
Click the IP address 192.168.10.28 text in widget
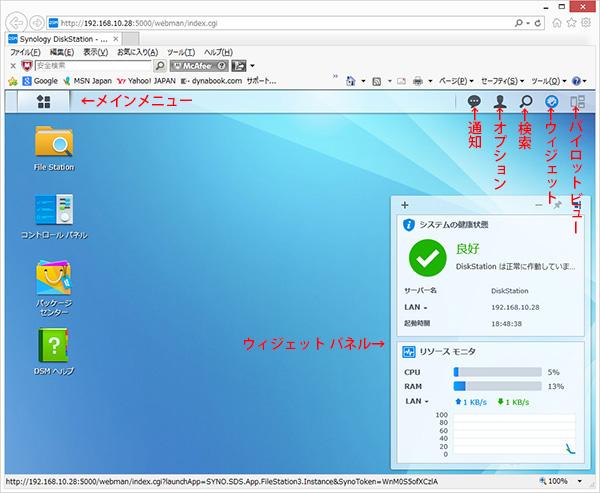[515, 307]
